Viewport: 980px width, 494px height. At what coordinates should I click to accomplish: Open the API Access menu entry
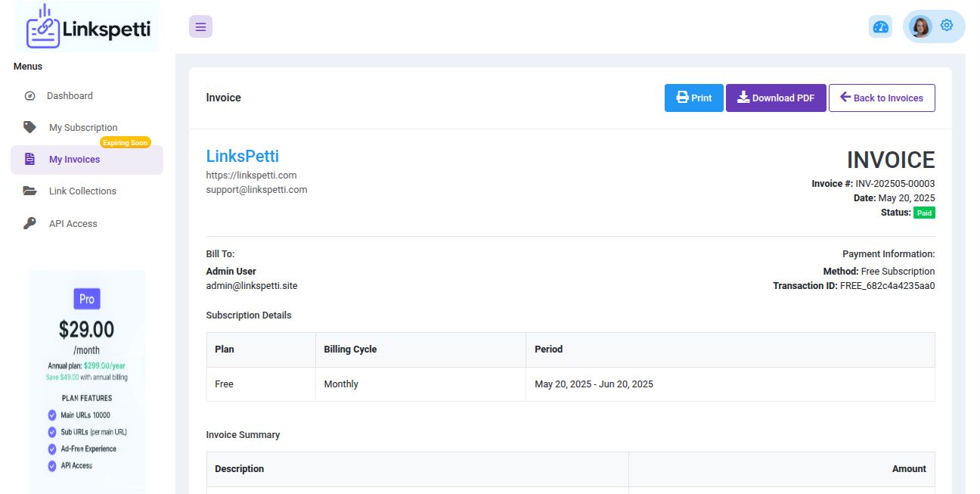[x=73, y=224]
